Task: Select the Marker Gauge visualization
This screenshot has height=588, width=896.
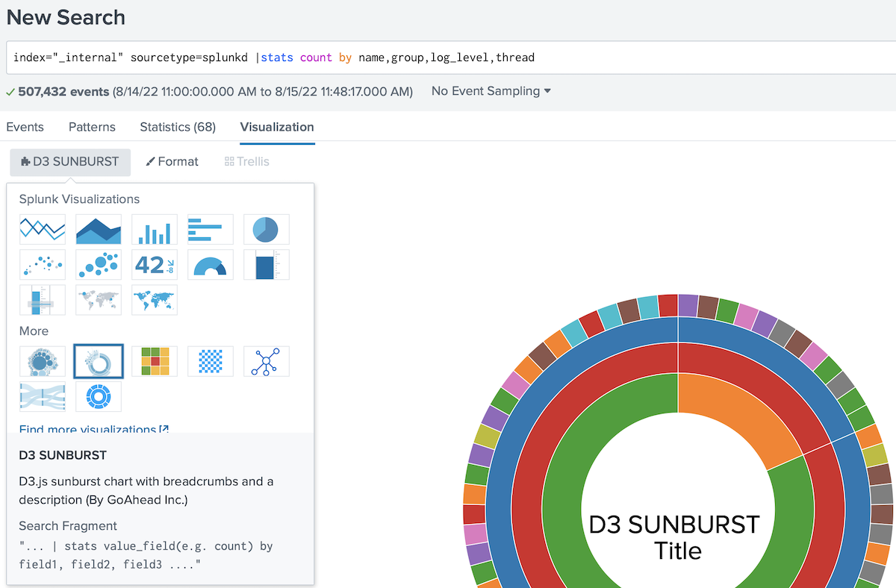Action: pyautogui.click(x=43, y=299)
